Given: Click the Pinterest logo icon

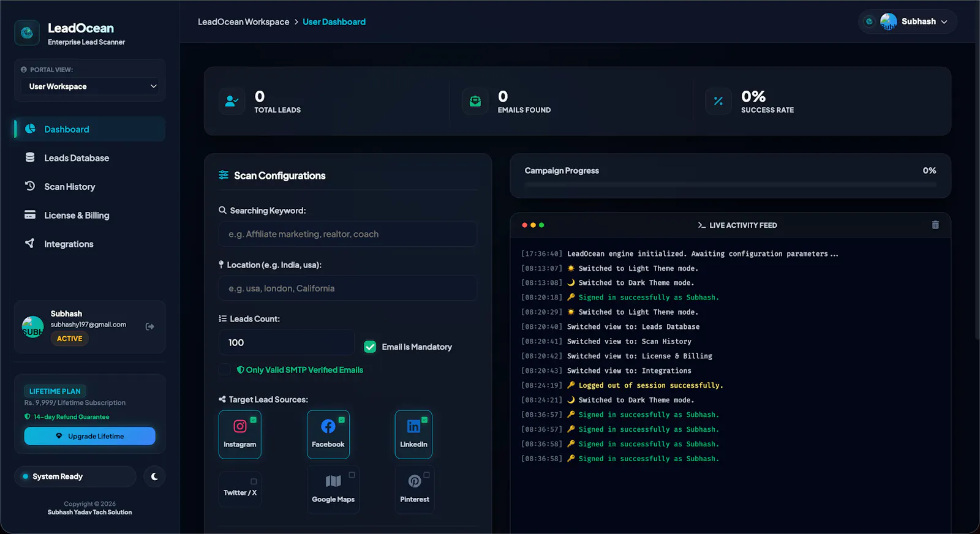Looking at the screenshot, I should tap(415, 481).
